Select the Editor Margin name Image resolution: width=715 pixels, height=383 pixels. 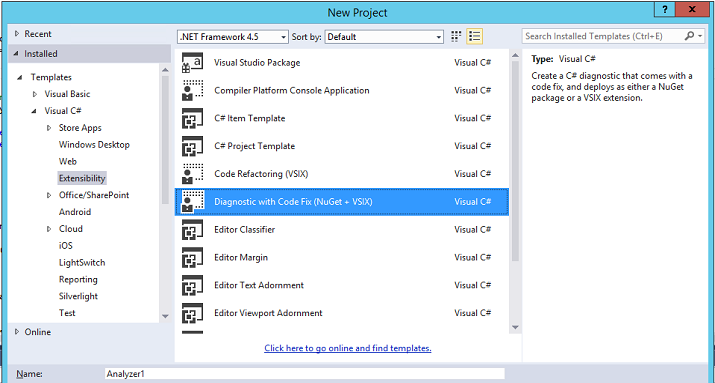coord(241,257)
